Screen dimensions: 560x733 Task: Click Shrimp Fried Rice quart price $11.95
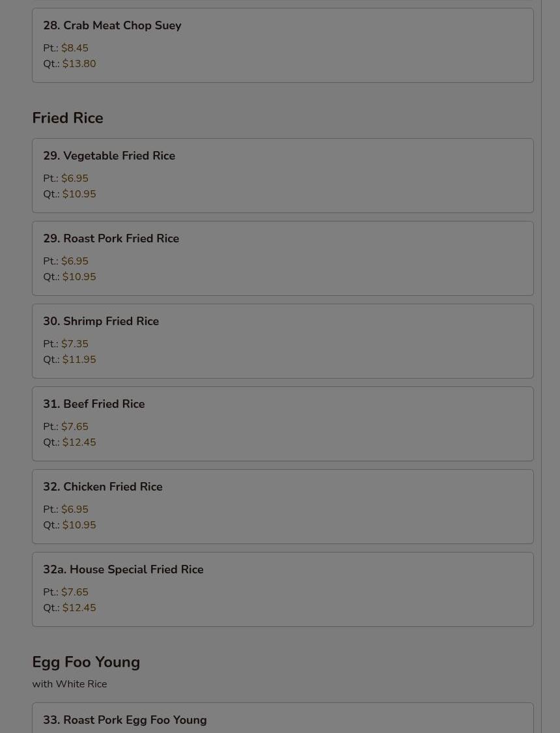coord(79,360)
